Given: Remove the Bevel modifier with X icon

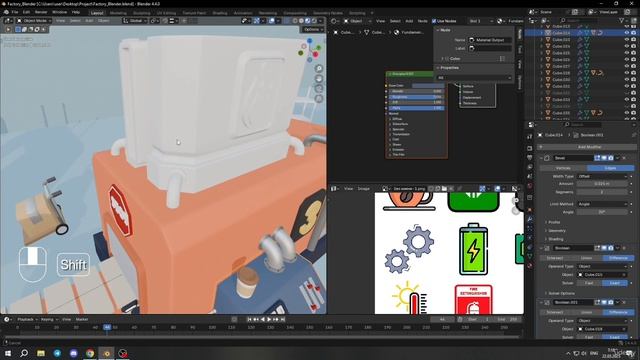Looking at the screenshot, I should [624, 158].
